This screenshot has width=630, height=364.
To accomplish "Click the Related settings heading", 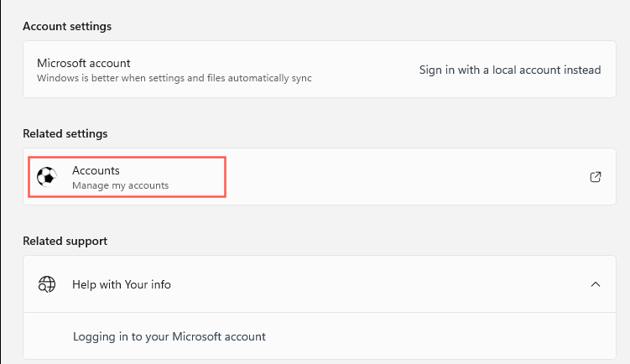I will click(65, 133).
